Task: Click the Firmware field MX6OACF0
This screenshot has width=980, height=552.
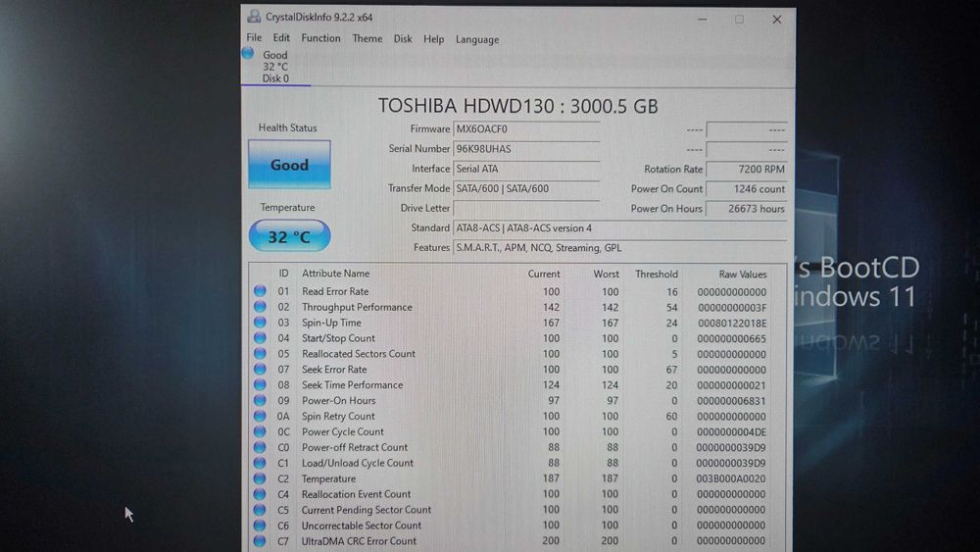Action: point(526,129)
